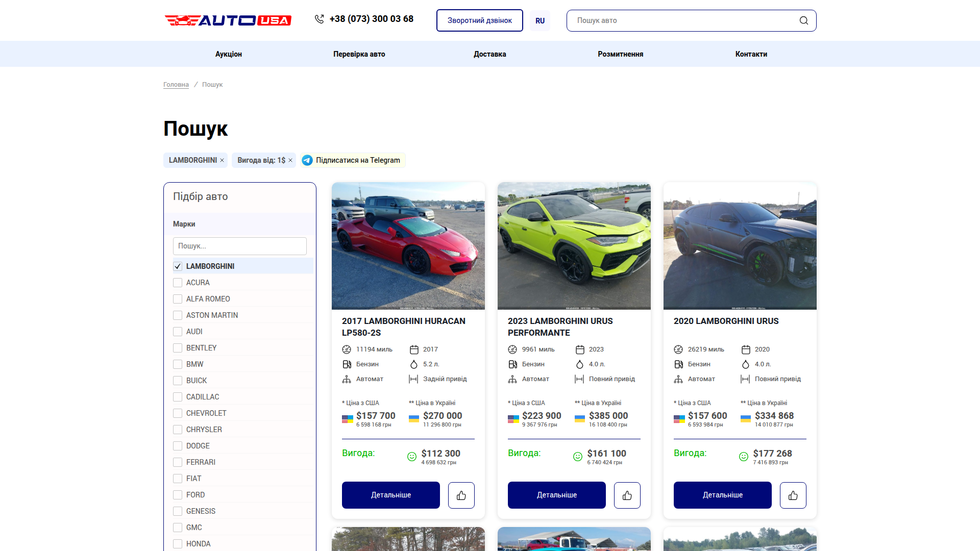Viewport: 980px width, 551px height.
Task: Click the Auto USA logo
Action: [228, 20]
